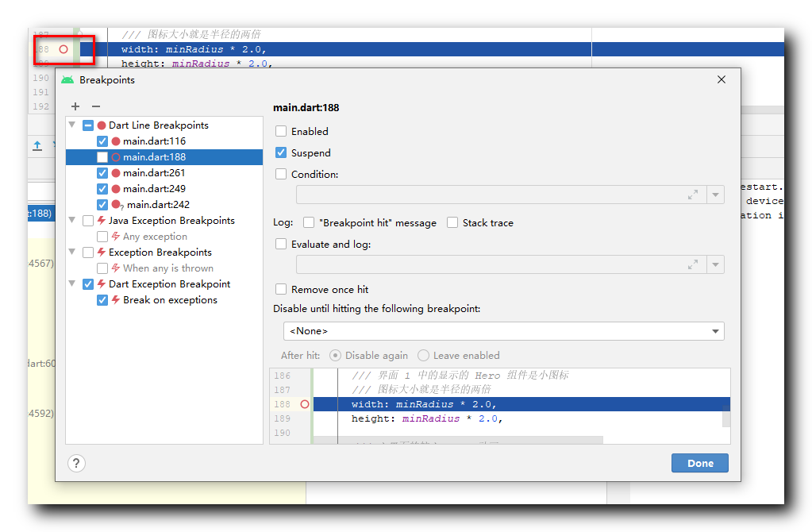Open the help question mark button

(x=76, y=463)
